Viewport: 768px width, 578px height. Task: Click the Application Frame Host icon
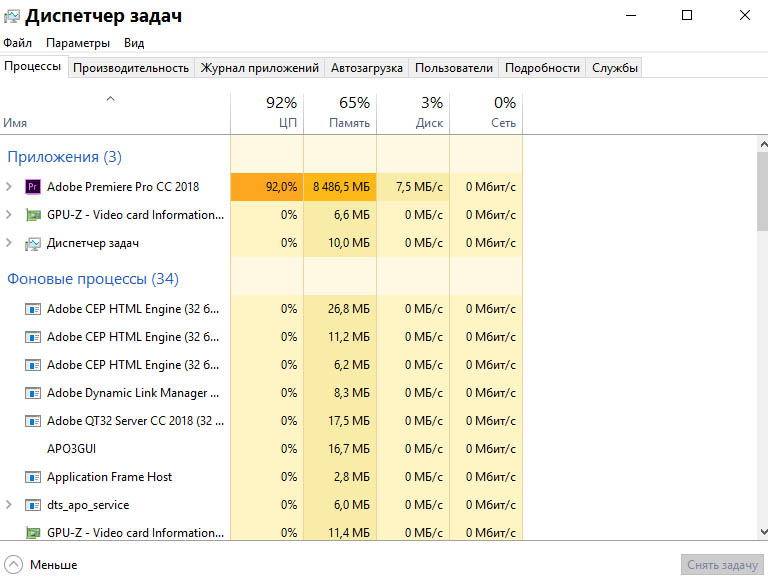pyautogui.click(x=33, y=477)
